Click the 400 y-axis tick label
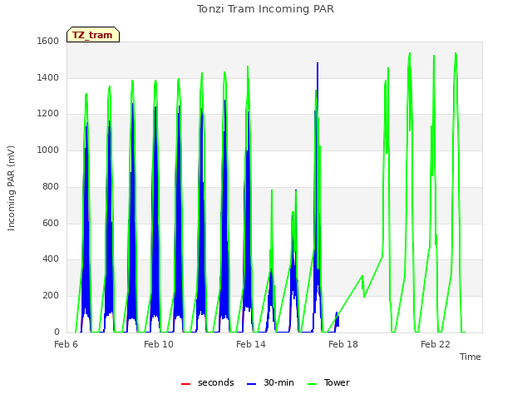 tap(51, 259)
